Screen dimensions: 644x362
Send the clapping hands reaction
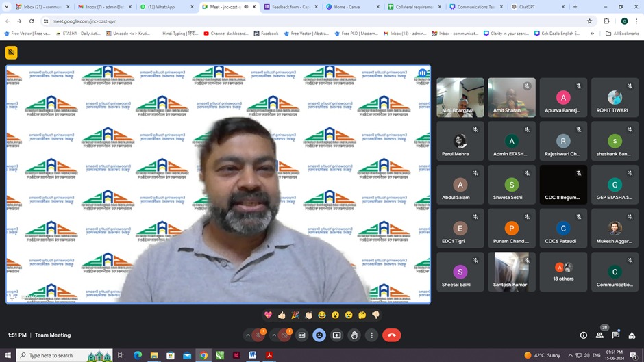pos(308,315)
